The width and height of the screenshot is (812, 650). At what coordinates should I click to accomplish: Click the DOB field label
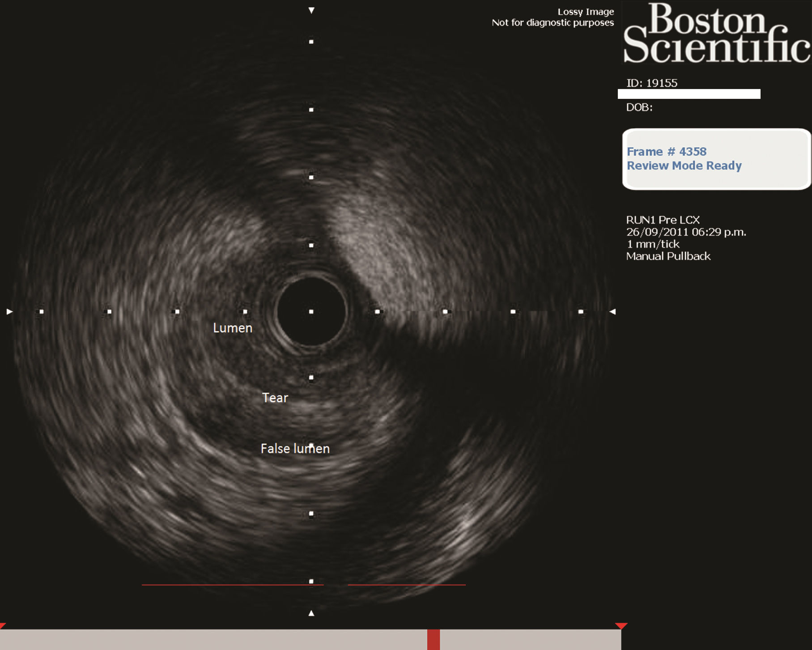click(x=639, y=107)
